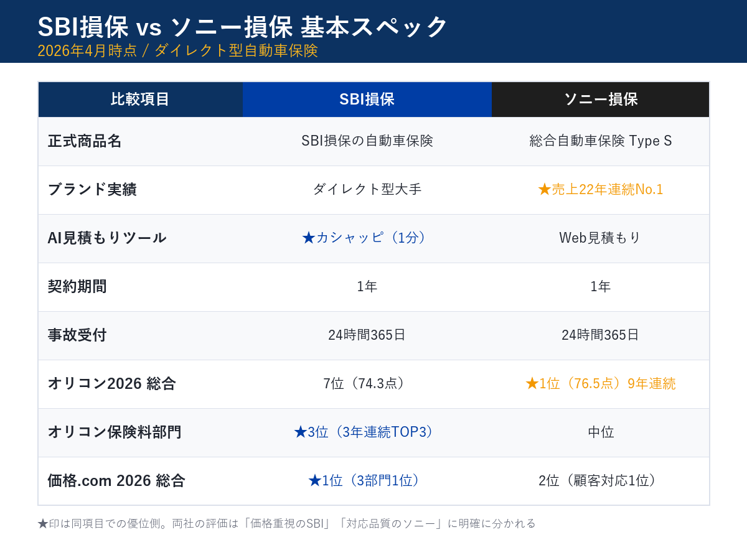Select the star marking カシャッピ（1分）

(x=310, y=238)
